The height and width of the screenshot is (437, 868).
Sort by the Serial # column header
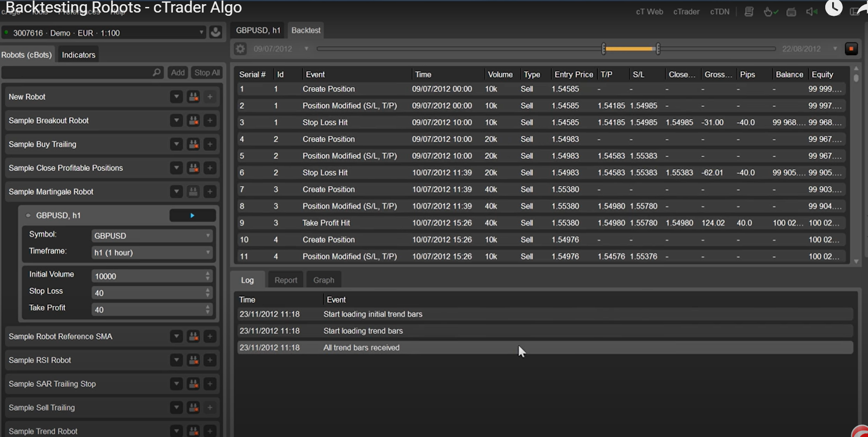pyautogui.click(x=252, y=74)
